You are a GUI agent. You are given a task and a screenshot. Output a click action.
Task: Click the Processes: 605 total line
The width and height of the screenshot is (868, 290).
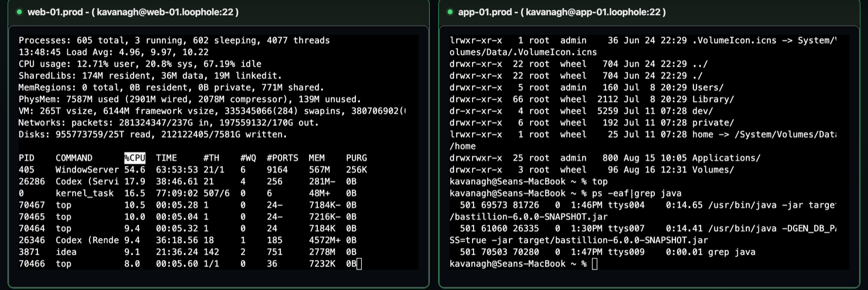174,40
